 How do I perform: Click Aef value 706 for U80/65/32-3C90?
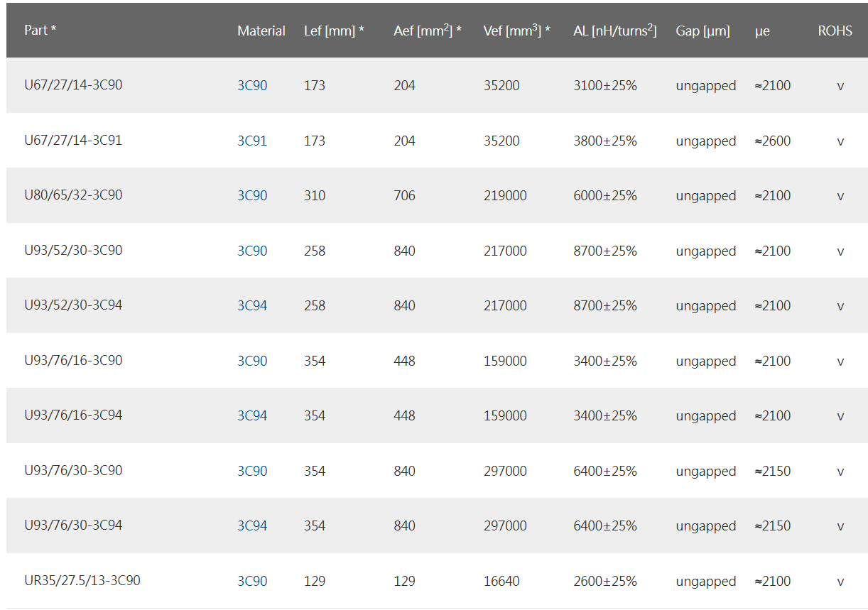(x=405, y=195)
